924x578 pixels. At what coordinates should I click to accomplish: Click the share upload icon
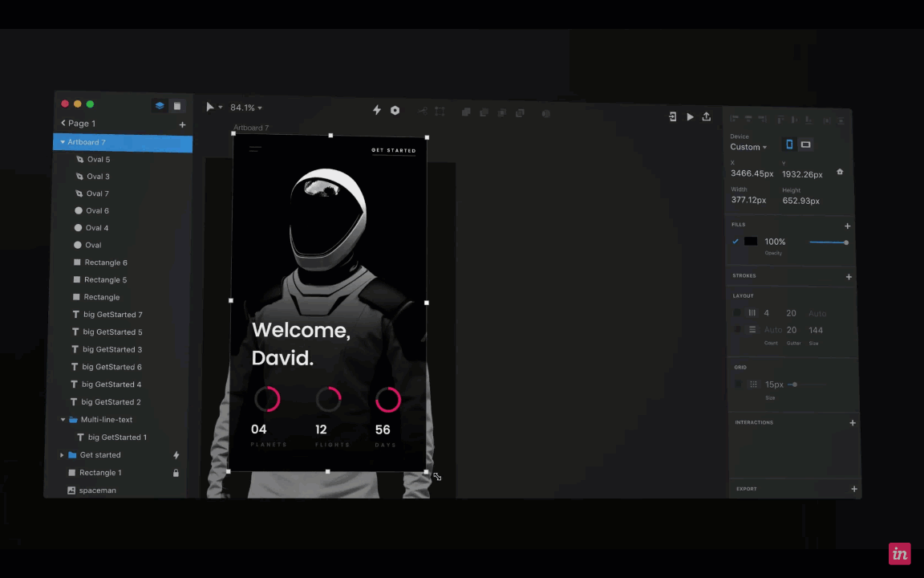[707, 116]
